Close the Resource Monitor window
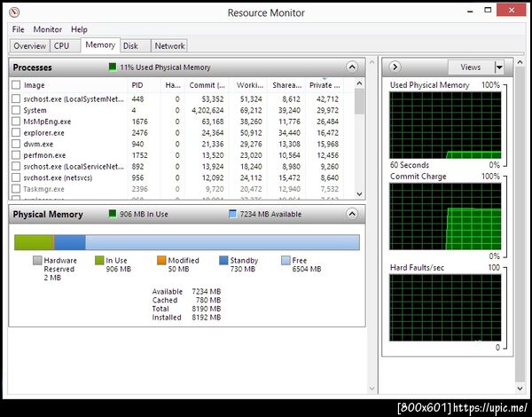The image size is (532, 417). (512, 10)
